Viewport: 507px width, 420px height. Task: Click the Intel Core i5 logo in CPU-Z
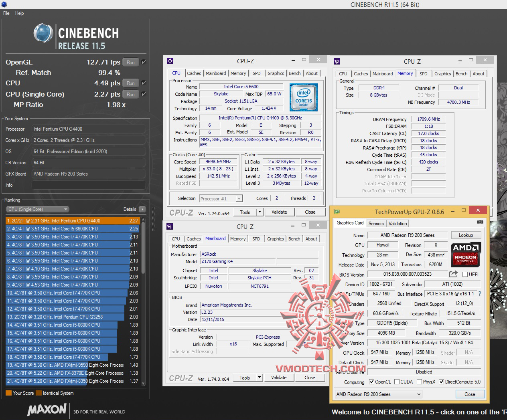coord(304,97)
